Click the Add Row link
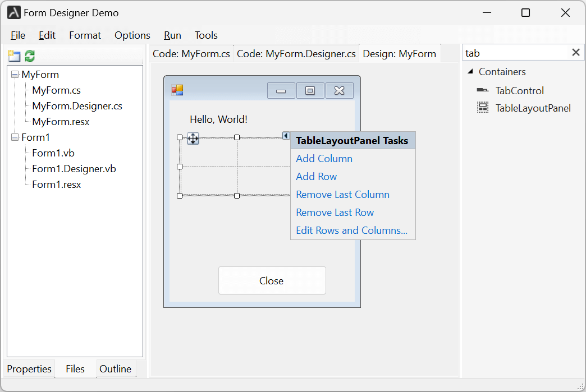586x392 pixels. pos(316,176)
